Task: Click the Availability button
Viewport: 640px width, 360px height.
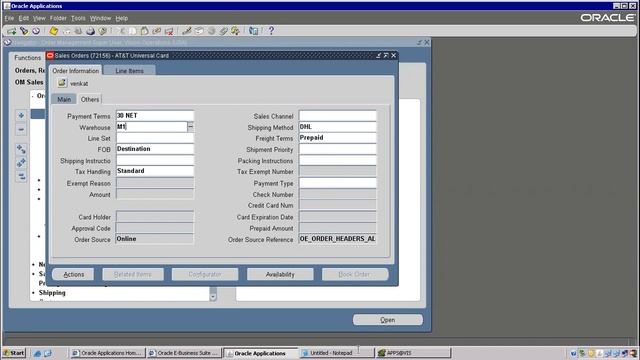Action: (x=280, y=274)
